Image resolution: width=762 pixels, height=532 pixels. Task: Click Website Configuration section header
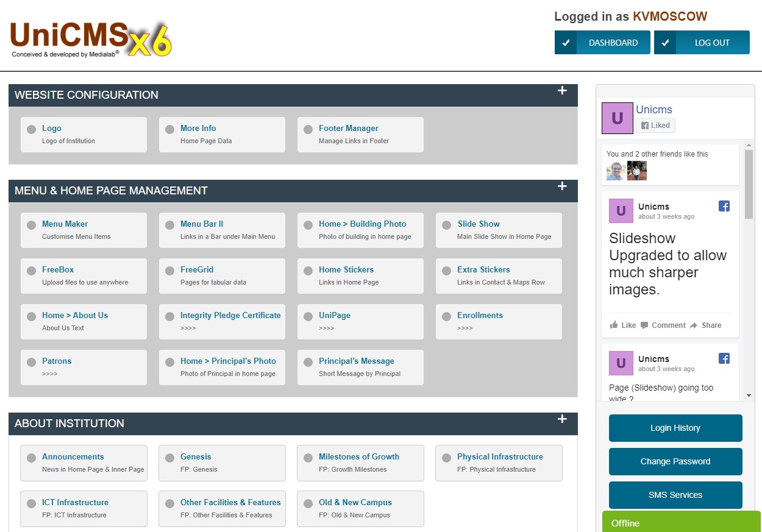pyautogui.click(x=293, y=95)
